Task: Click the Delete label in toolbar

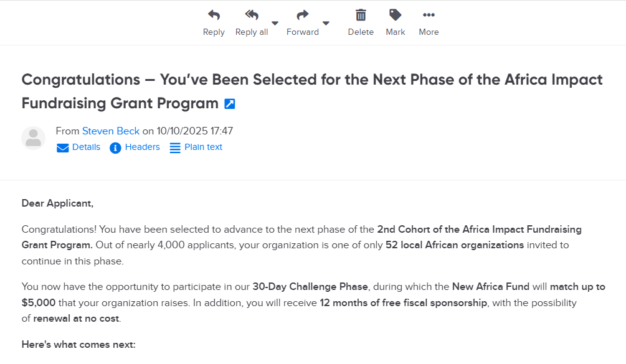Action: 361,32
